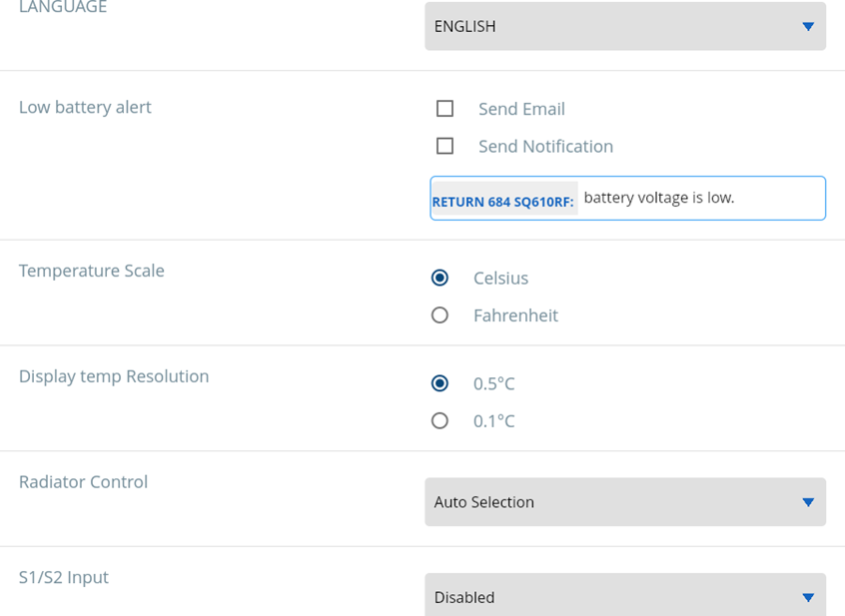
Task: Click the 'battery voltage is low.' message field
Action: (699, 199)
